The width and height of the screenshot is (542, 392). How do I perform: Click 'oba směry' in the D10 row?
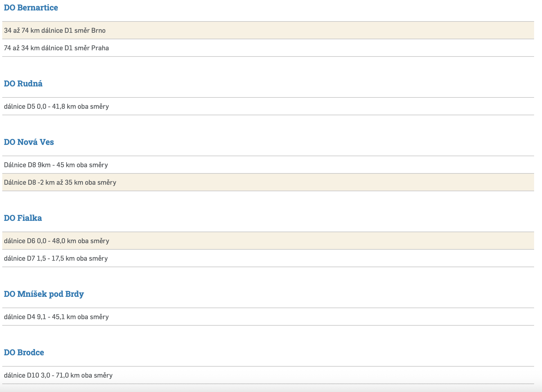[97, 375]
